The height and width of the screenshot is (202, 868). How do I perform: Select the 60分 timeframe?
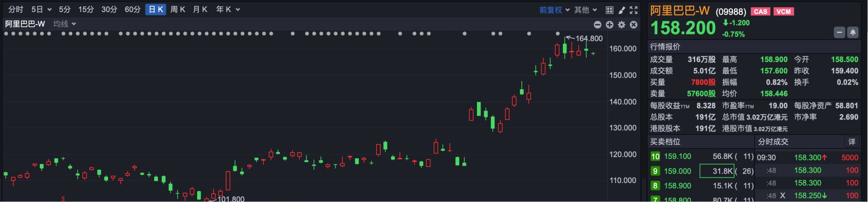pos(132,10)
